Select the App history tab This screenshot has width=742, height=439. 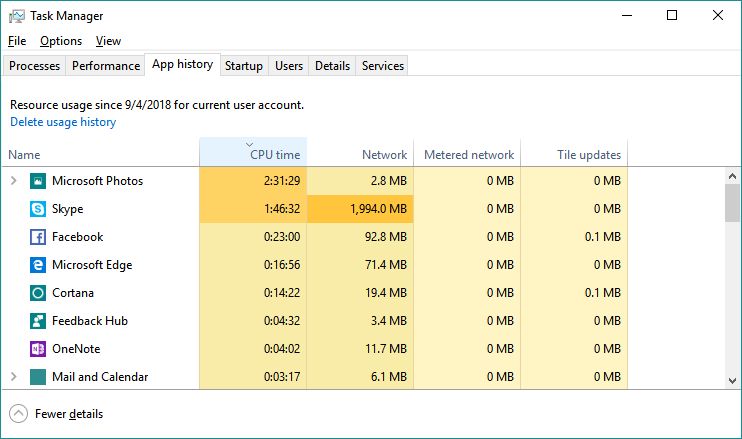(183, 64)
